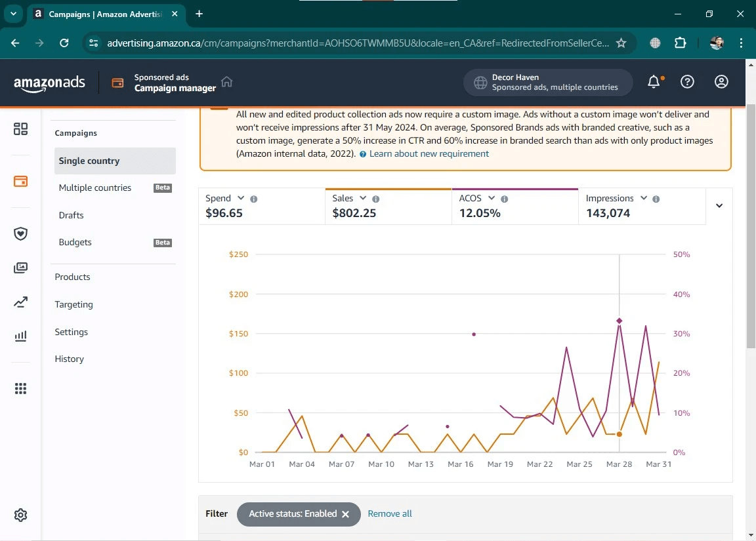
Task: Open the creative assets image sidebar icon
Action: point(21,268)
